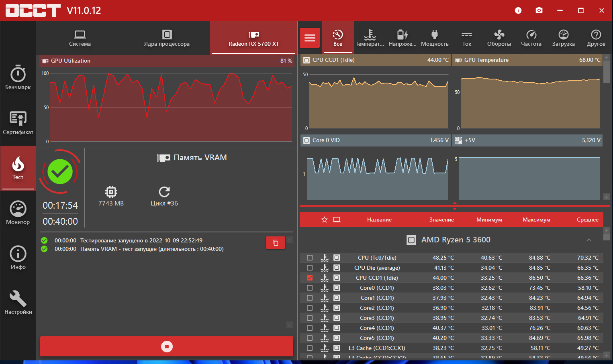Screen dimensions: 613x364
Task: Filter sensors by Мощность
Action: (435, 38)
